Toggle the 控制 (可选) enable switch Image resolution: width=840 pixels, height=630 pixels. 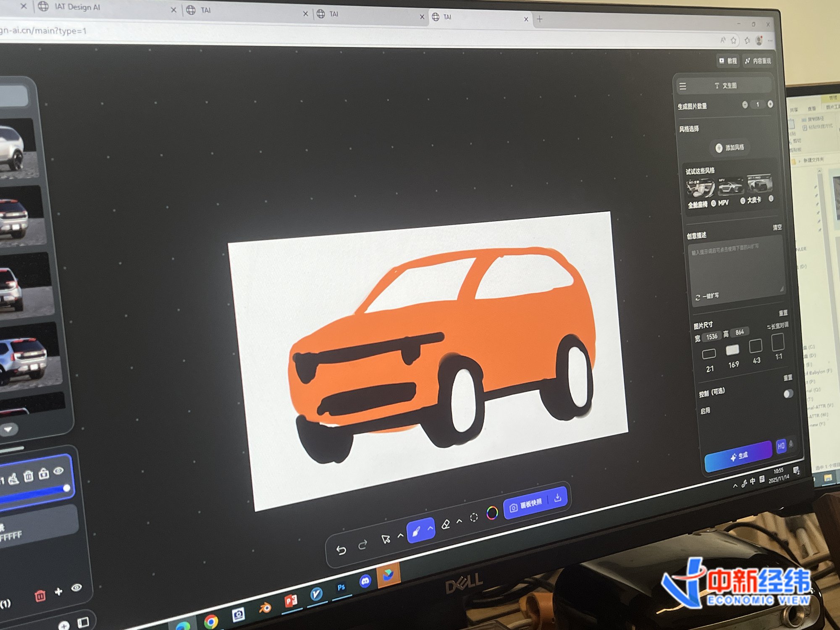pos(788,394)
